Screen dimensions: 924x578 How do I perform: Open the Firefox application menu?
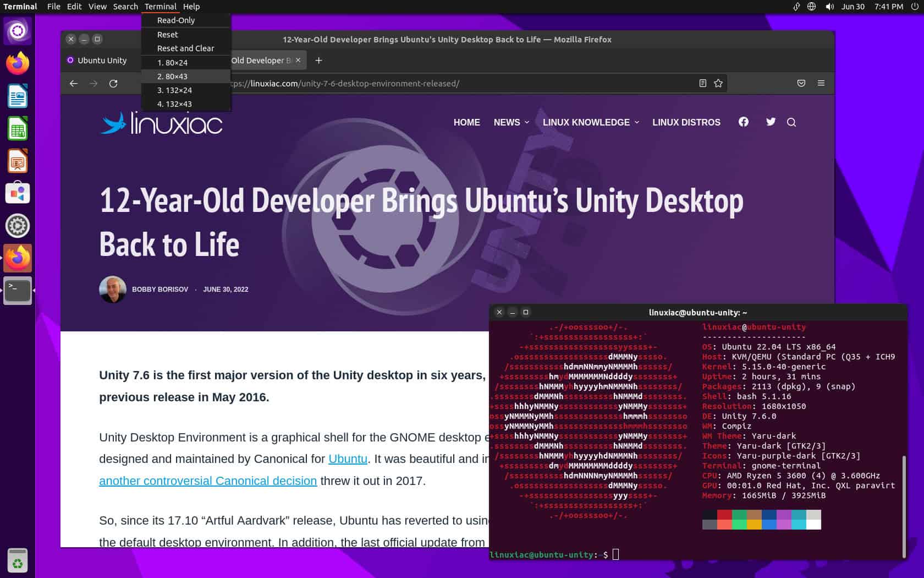tap(821, 83)
